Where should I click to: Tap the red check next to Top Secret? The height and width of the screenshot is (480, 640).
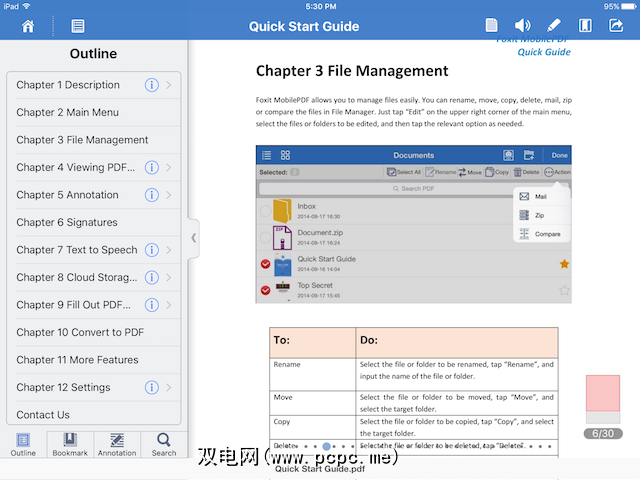click(265, 290)
